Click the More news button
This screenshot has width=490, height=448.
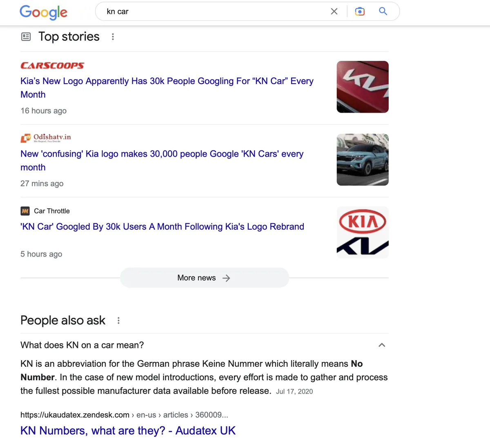tap(205, 278)
